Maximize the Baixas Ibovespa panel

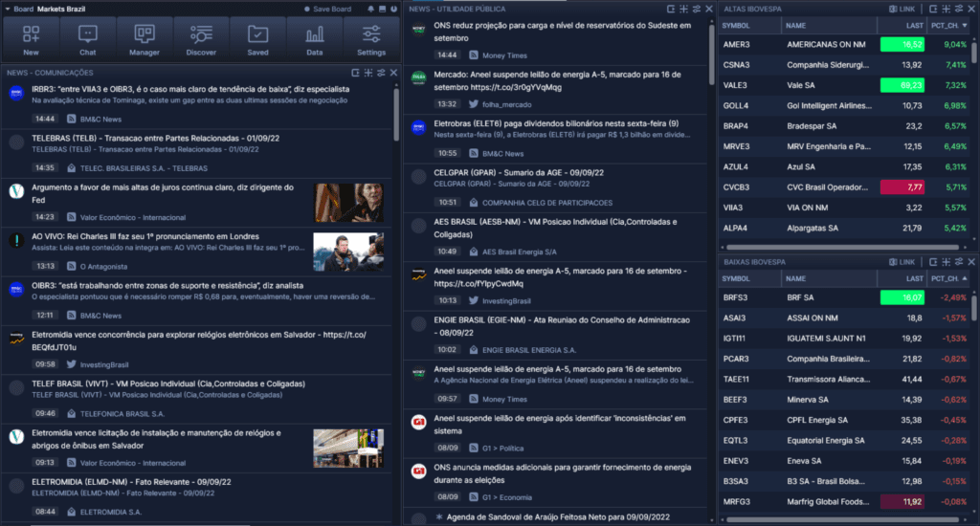pyautogui.click(x=947, y=262)
